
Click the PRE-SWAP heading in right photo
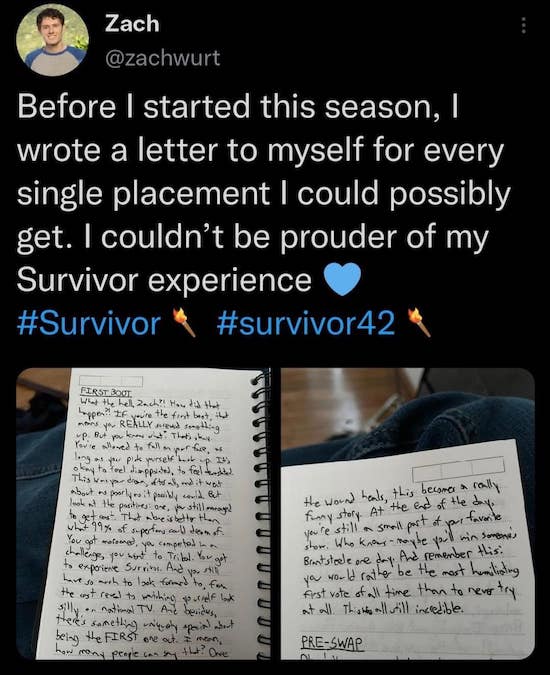click(331, 644)
